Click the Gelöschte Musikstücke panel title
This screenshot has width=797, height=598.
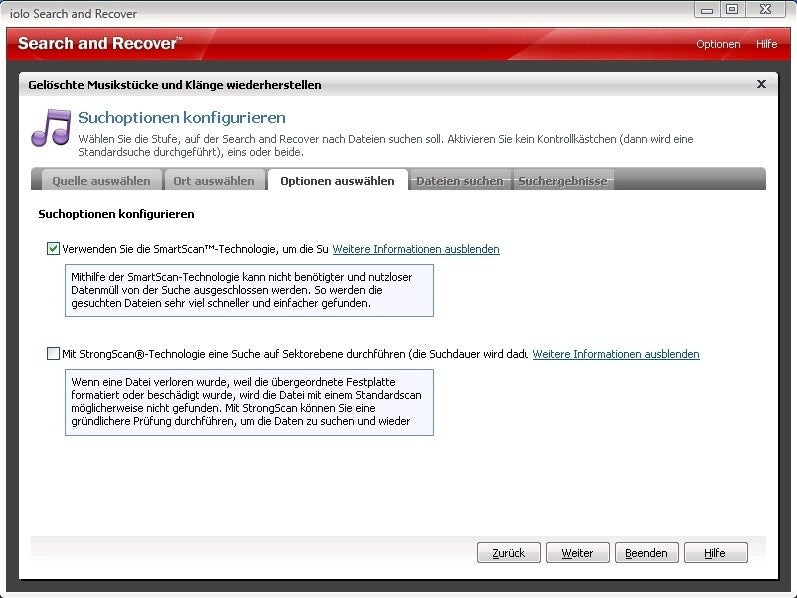coord(174,85)
